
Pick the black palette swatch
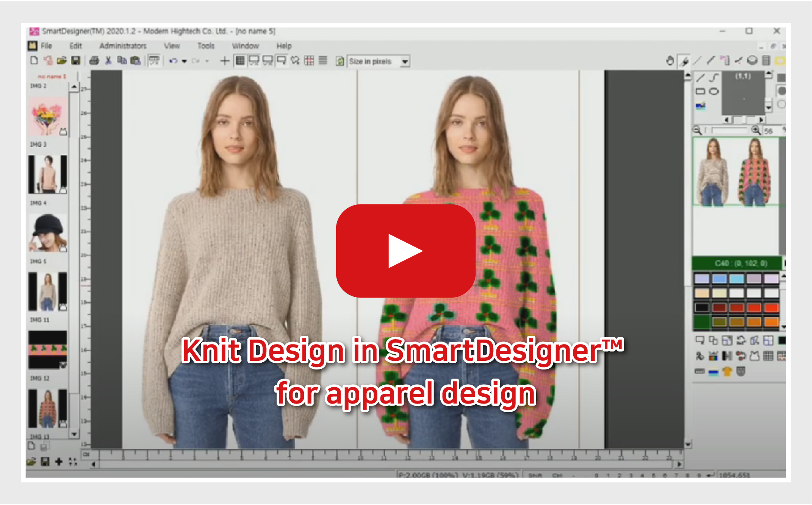click(702, 307)
